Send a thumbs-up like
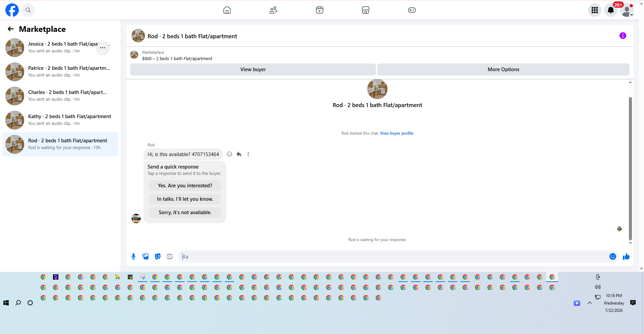The image size is (644, 334). [x=626, y=256]
